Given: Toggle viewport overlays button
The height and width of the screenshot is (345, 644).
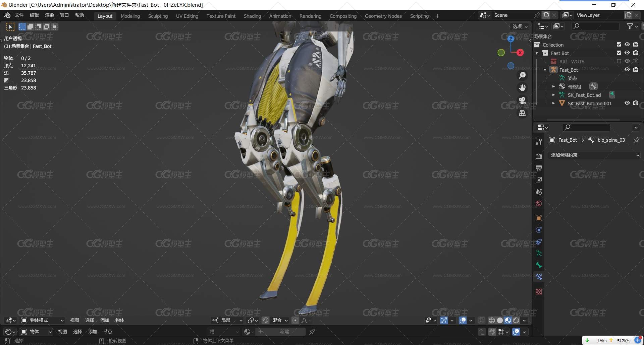Looking at the screenshot, I should tap(463, 321).
